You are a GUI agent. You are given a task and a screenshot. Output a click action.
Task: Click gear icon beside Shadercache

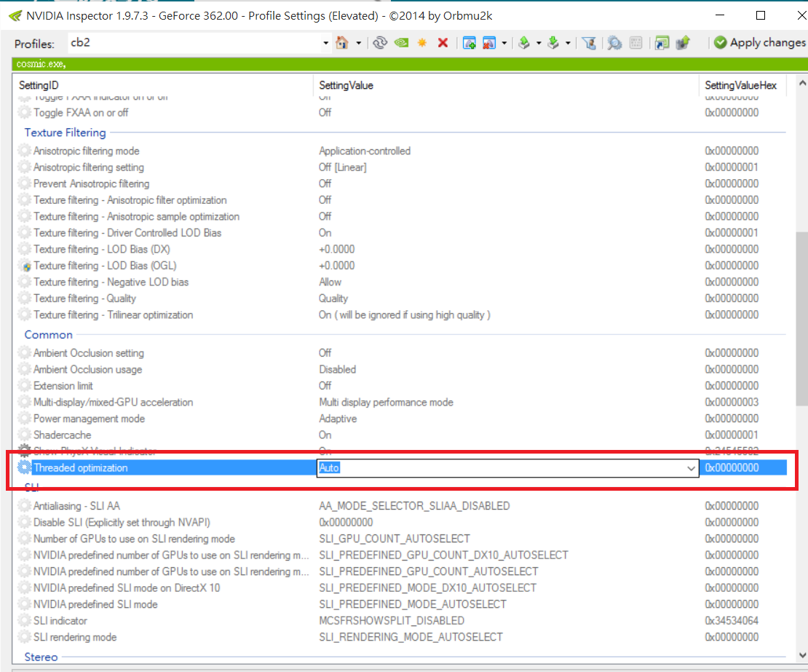[x=24, y=435]
